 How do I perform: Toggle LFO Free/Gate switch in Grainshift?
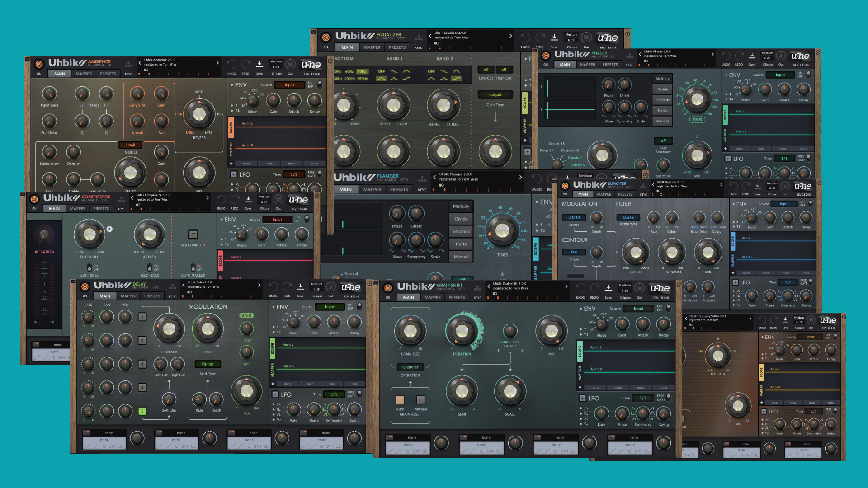pyautogui.click(x=669, y=397)
